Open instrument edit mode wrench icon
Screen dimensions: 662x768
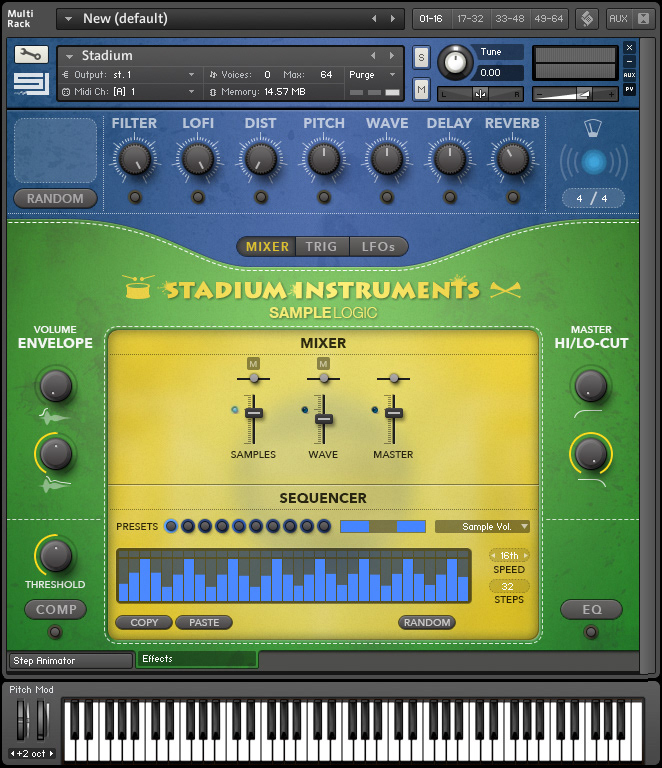click(x=31, y=54)
